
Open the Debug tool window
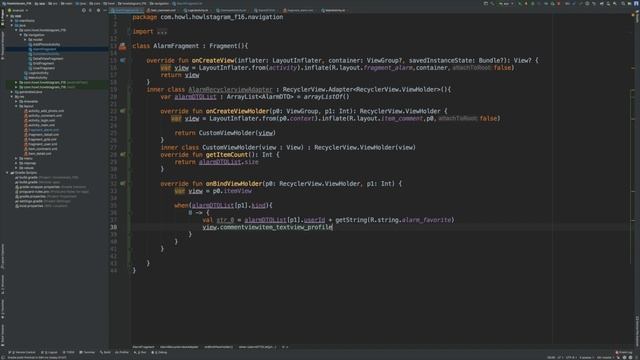coord(160,352)
